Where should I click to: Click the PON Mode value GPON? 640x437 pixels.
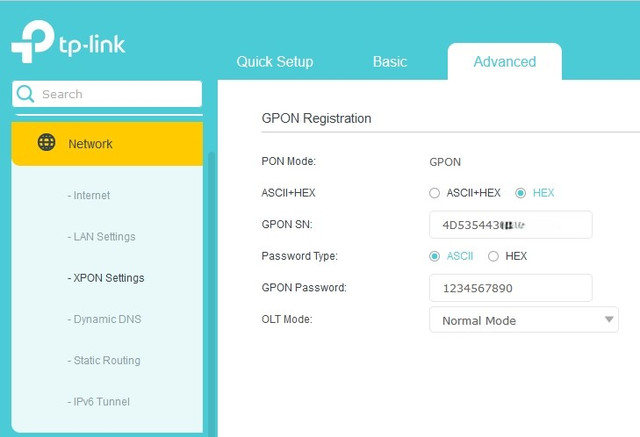445,162
